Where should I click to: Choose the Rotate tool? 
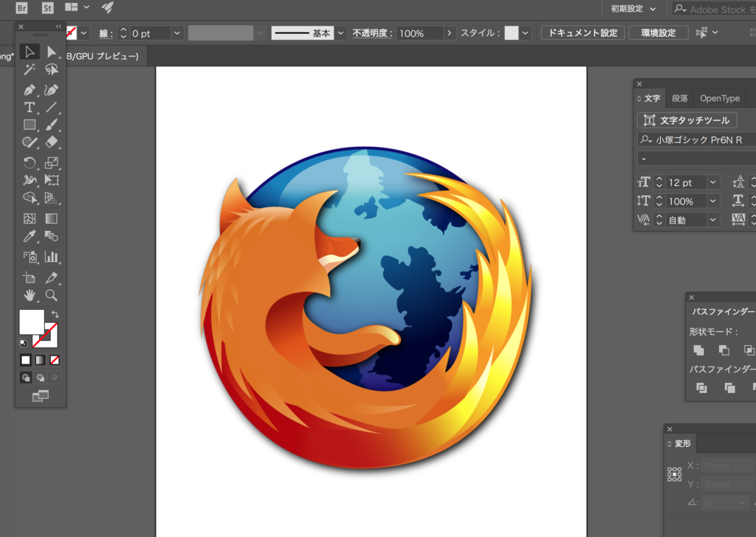(x=30, y=162)
